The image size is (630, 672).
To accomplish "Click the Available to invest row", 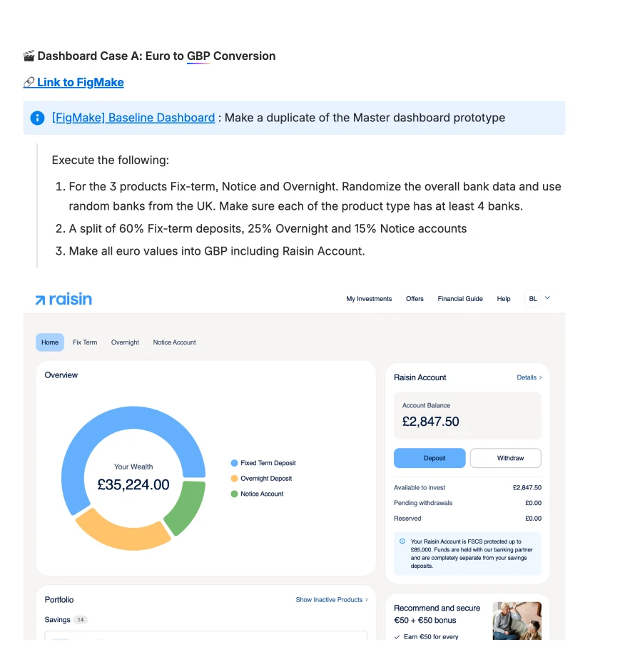I will click(467, 488).
